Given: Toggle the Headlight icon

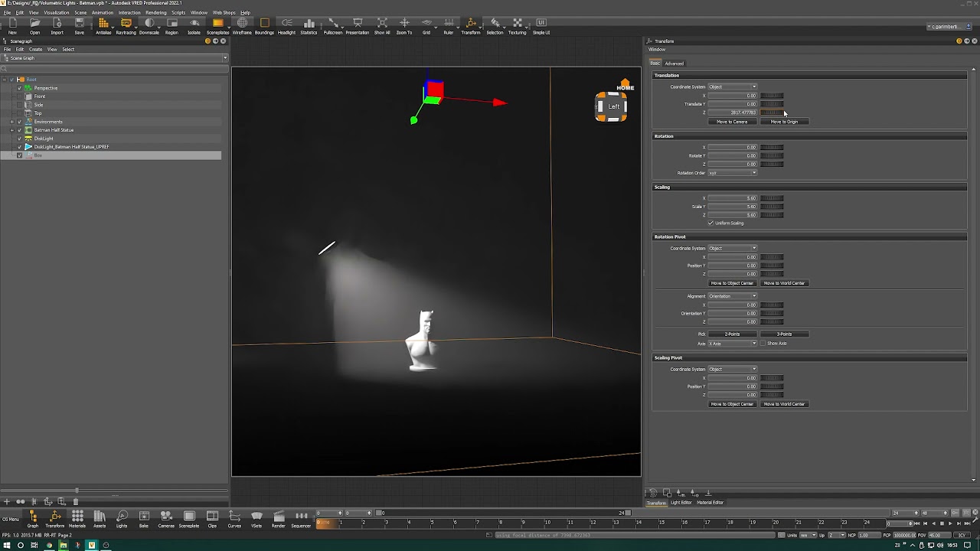Looking at the screenshot, I should tap(286, 26).
